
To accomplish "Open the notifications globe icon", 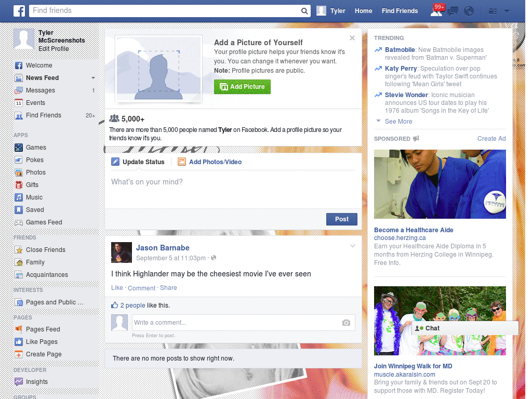I will click(x=469, y=11).
